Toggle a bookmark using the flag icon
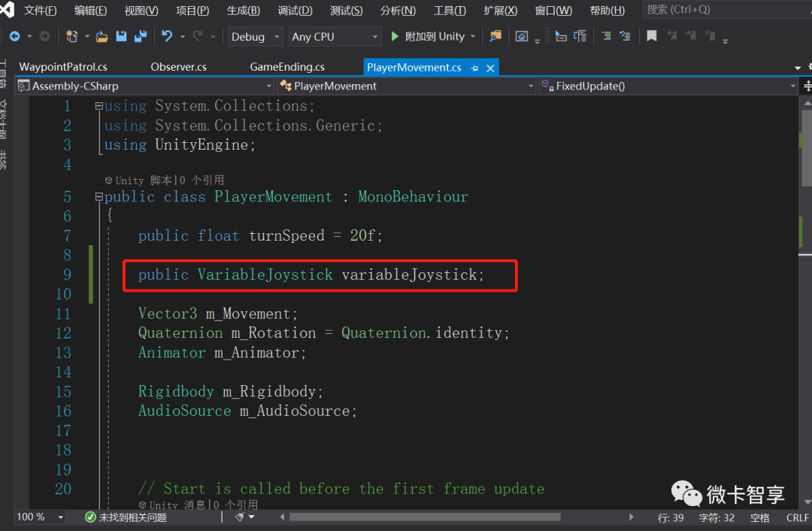 click(651, 36)
